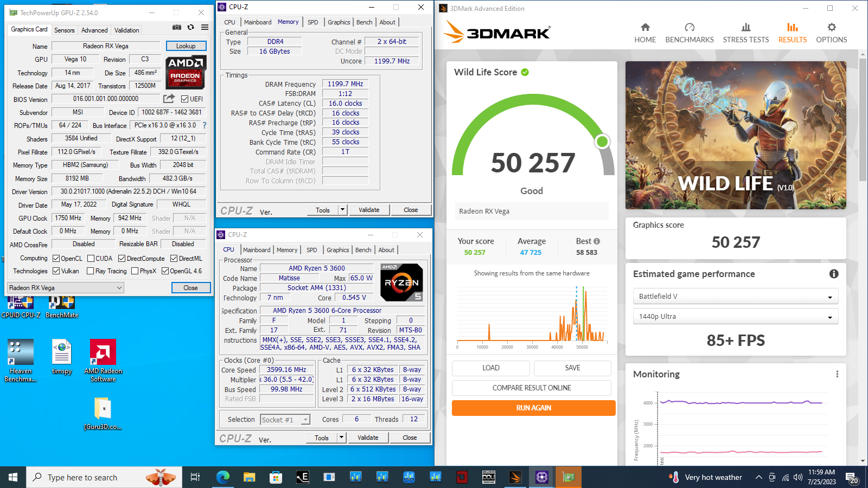
Task: Open Mainboard tab in lower CPU-Z window
Action: [x=257, y=250]
